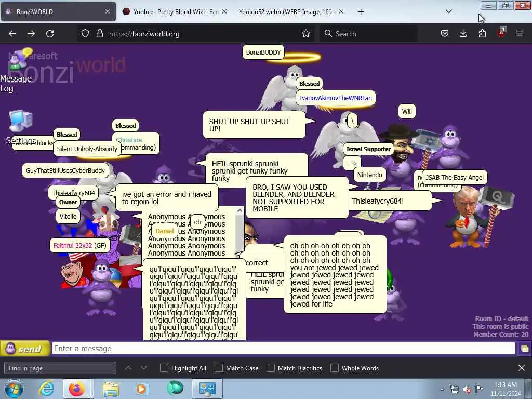
Task: Open a new tab with plus button
Action: [x=361, y=12]
